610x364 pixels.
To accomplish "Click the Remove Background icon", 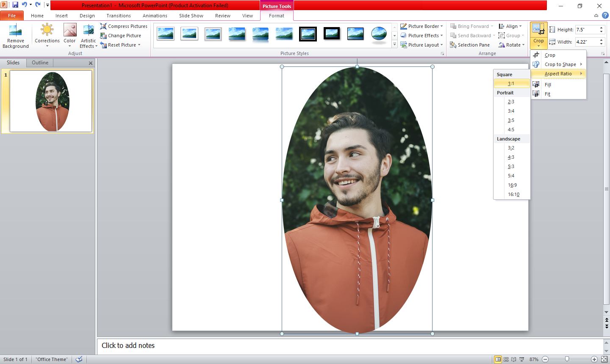I will [x=16, y=30].
